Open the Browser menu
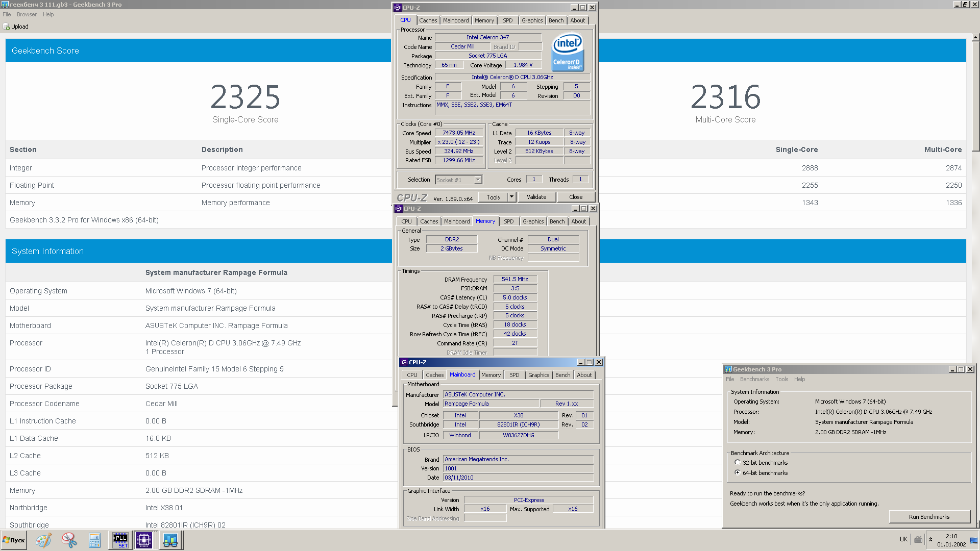The width and height of the screenshot is (980, 551). (27, 14)
